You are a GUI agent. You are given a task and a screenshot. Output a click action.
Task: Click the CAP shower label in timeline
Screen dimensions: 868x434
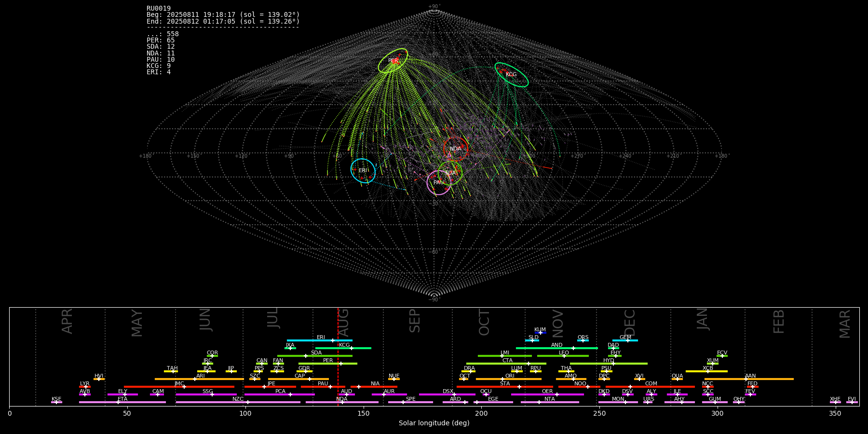coord(299,376)
